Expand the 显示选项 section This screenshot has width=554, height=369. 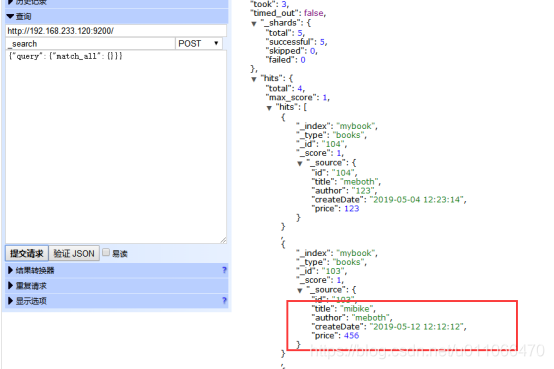[117, 301]
